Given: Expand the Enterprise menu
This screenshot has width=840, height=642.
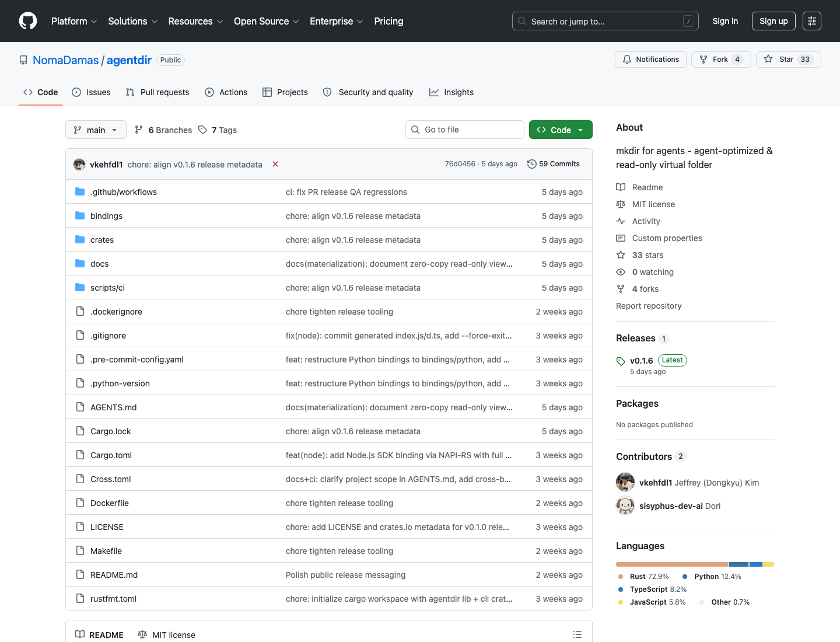Looking at the screenshot, I should tap(337, 21).
